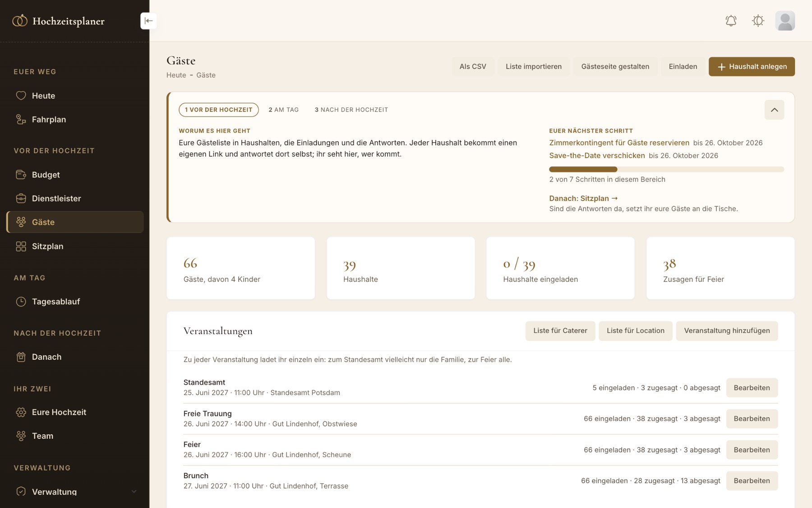Toggle light/dark theme sun icon
The height and width of the screenshot is (508, 812).
[x=758, y=21]
